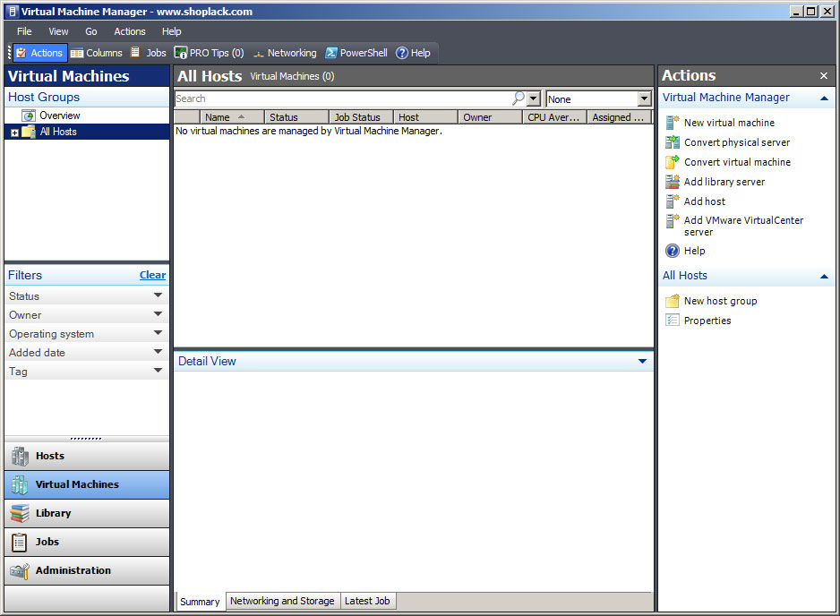Click into the Search field
The image size is (840, 616).
coord(343,98)
